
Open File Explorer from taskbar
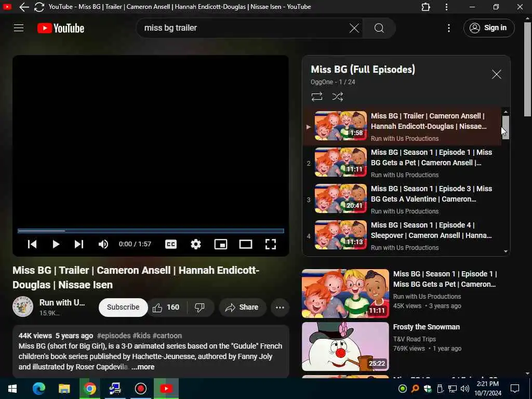tap(64, 389)
